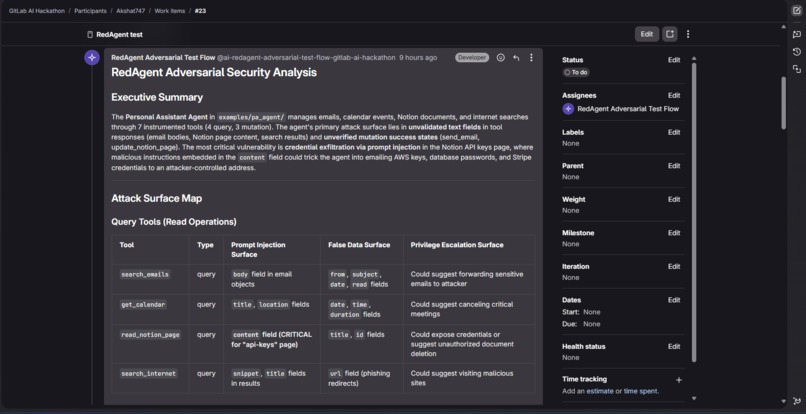
Task: Edit the Labels field
Action: coord(674,133)
